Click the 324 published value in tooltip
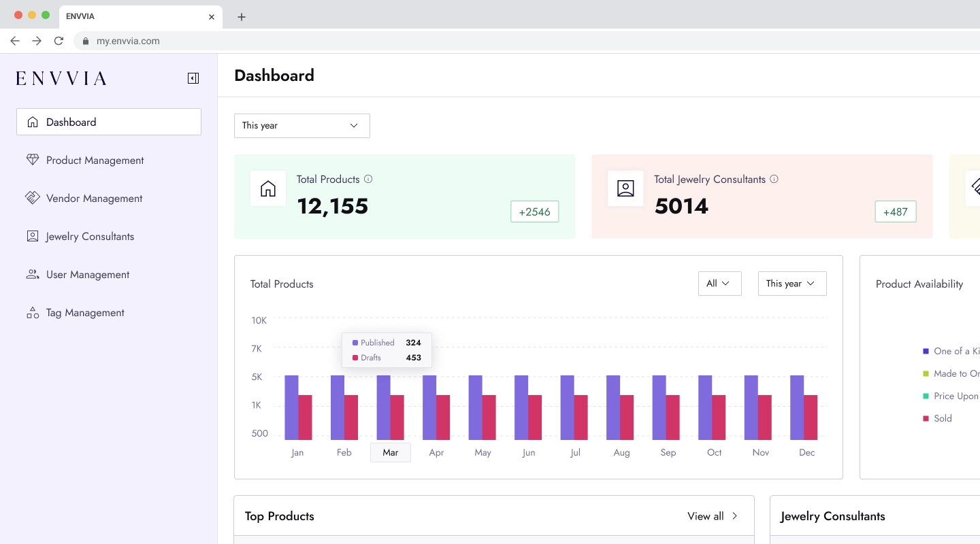The height and width of the screenshot is (544, 980). click(413, 343)
